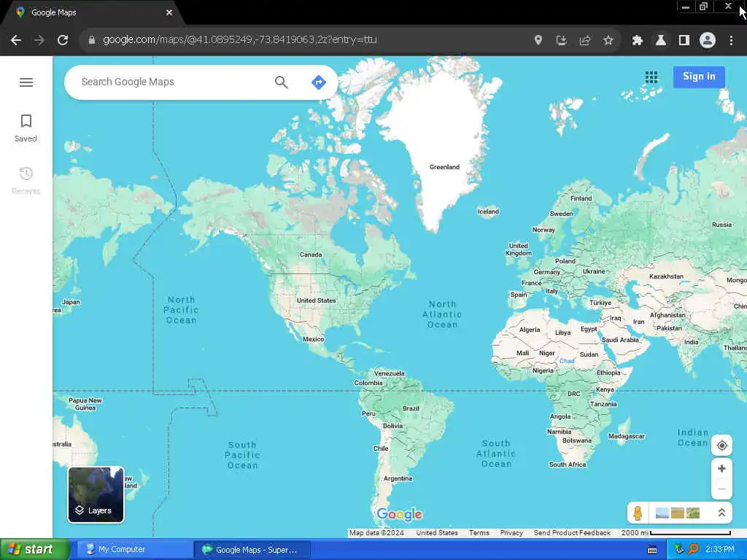The height and width of the screenshot is (560, 747).
Task: Expand the imagery strip with double chevron
Action: click(721, 513)
